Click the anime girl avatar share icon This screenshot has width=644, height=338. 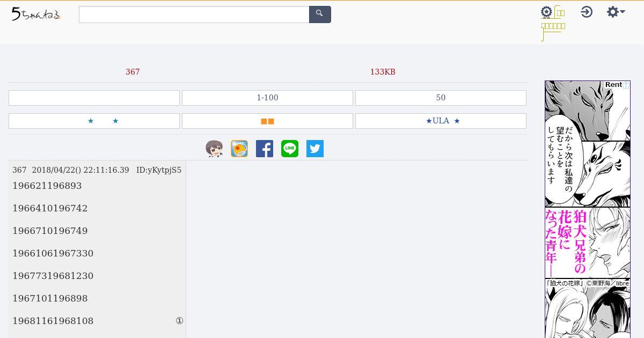coord(214,149)
